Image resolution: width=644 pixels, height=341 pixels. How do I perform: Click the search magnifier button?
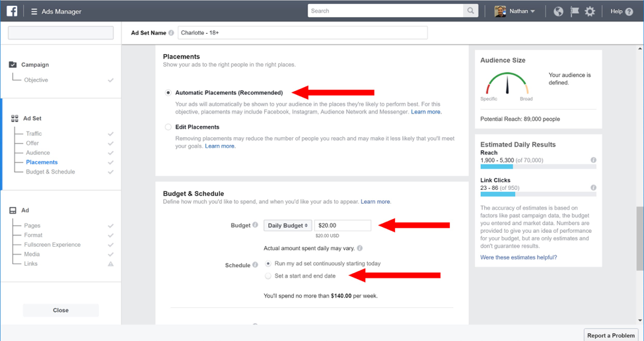point(471,11)
